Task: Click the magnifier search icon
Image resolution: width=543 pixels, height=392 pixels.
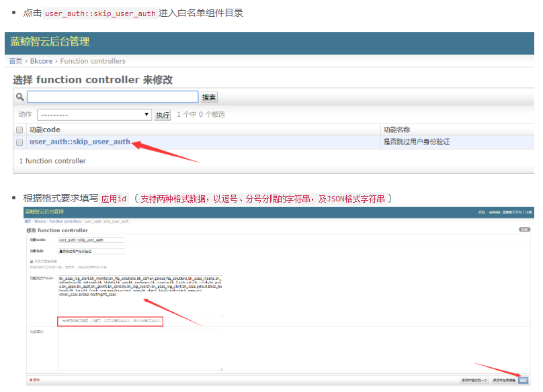Action: [19, 97]
